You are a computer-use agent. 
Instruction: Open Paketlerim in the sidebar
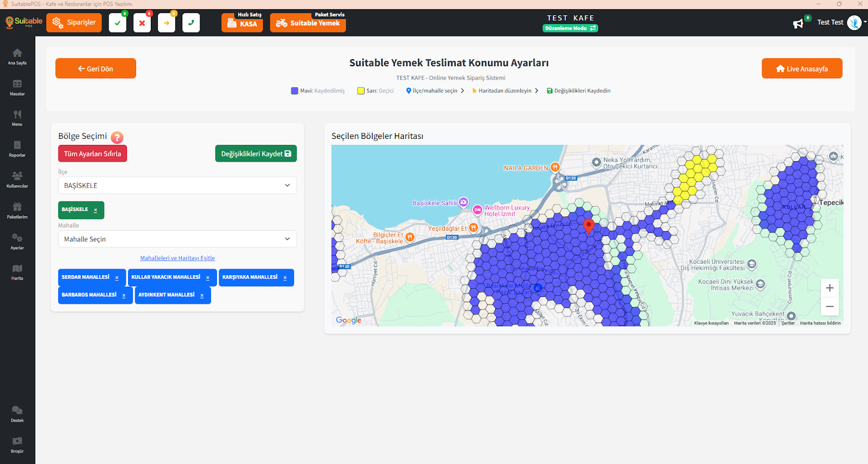tap(17, 211)
